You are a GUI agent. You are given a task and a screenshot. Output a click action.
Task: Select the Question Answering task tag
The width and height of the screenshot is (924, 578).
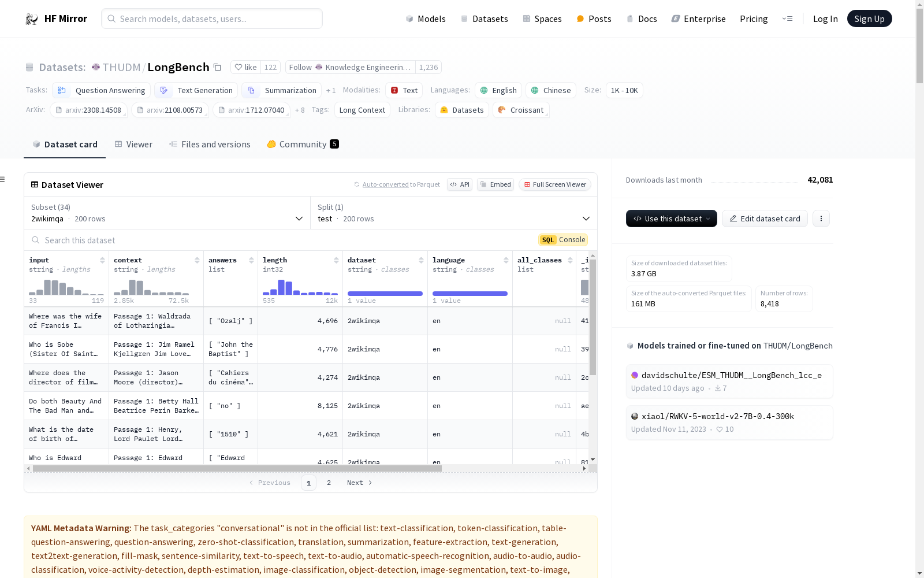coord(102,90)
